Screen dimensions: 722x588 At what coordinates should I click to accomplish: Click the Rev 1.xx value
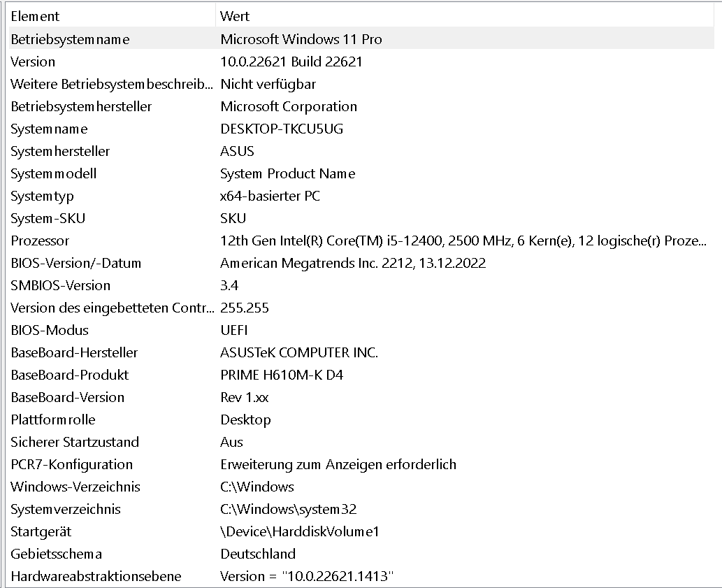coord(245,397)
